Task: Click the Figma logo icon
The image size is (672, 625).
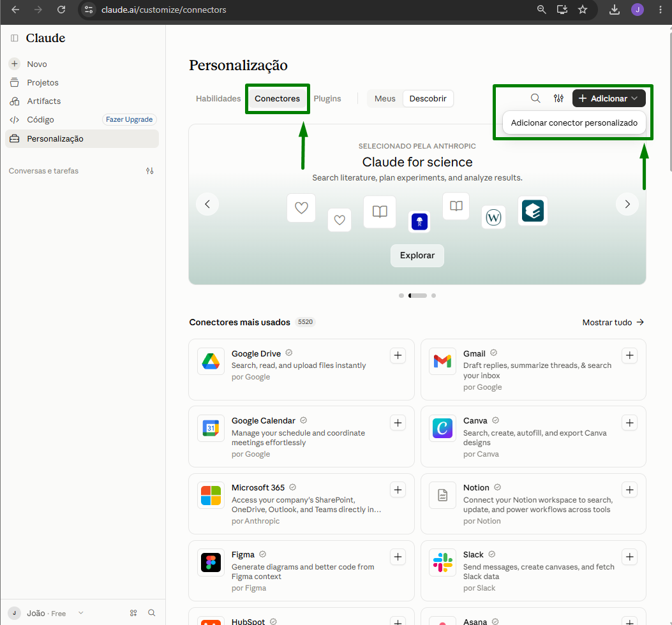Action: click(211, 562)
